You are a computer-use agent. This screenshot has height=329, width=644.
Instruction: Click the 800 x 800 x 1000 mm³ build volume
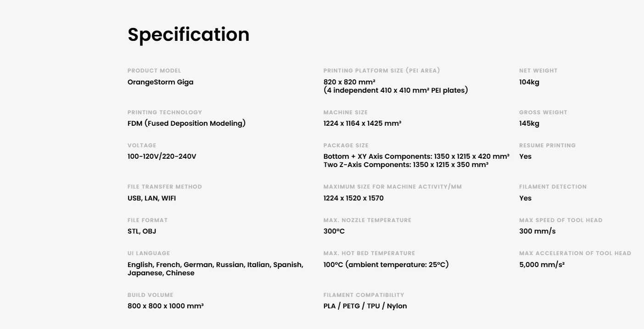[165, 306]
